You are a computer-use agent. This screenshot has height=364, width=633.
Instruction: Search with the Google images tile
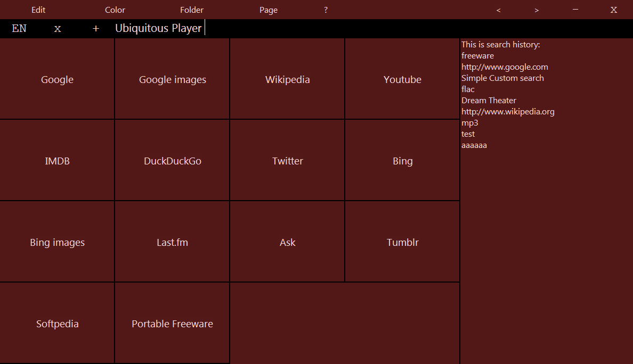tap(173, 79)
